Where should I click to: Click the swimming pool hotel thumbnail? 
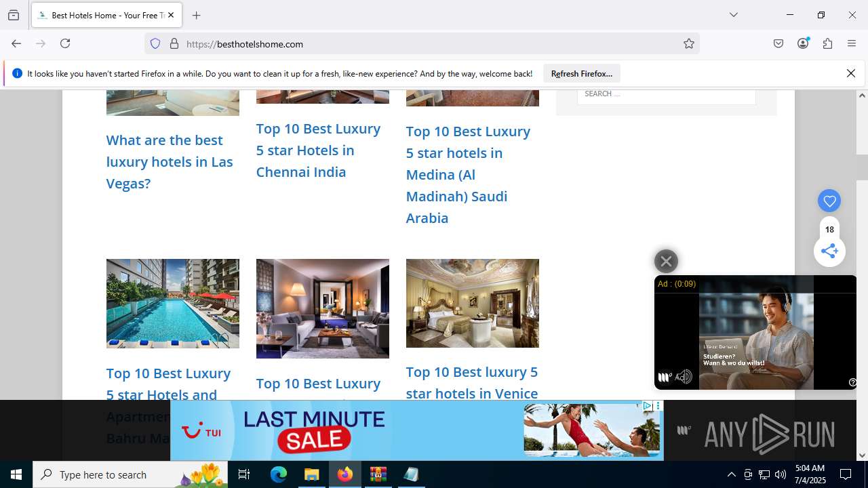click(x=173, y=304)
